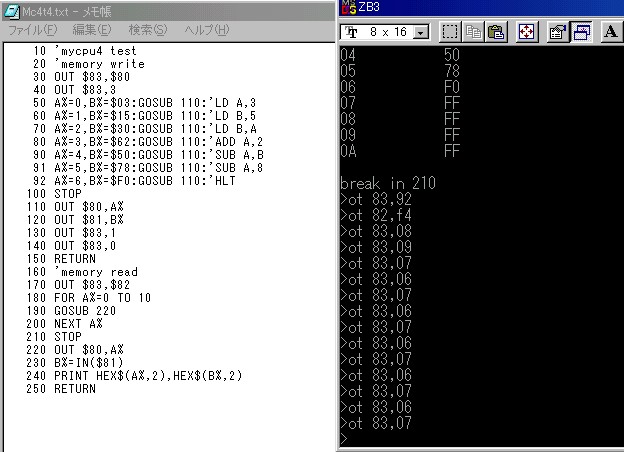Screen dimensions: 624x452
Task: Click line 60 with 'LD B,5' comment
Action: pos(144,116)
